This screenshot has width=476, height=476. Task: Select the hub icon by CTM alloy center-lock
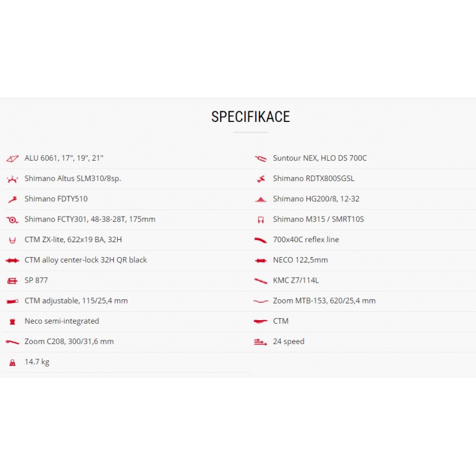[x=12, y=261]
